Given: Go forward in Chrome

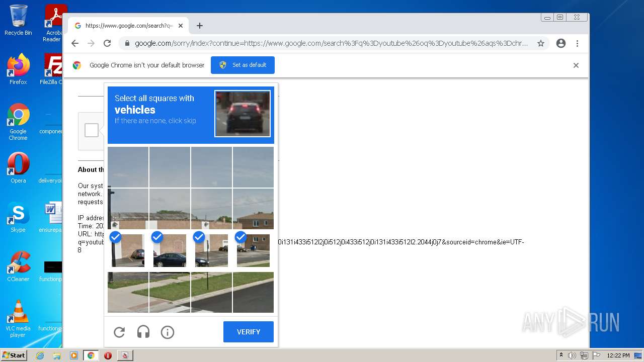Looking at the screenshot, I should pyautogui.click(x=91, y=43).
